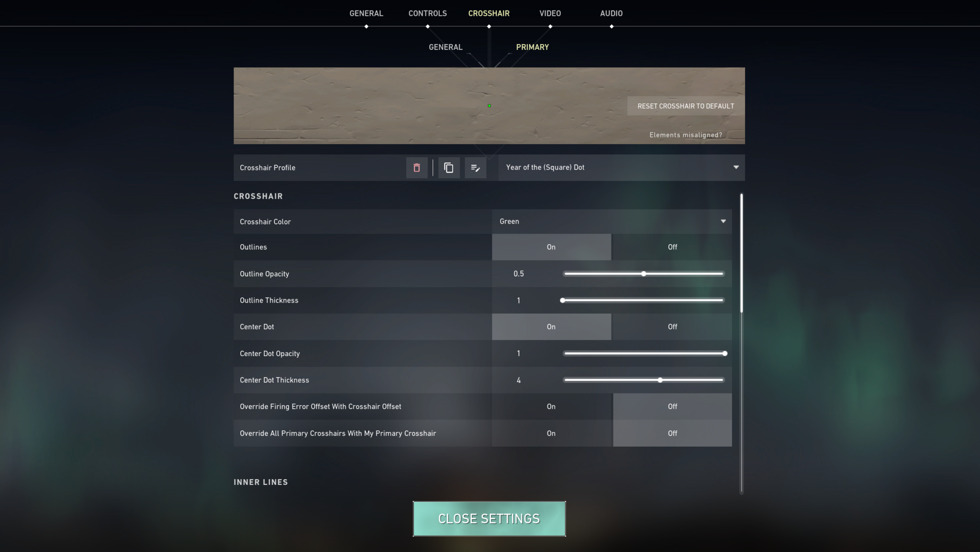Enable Override All Primary Crosshairs On
Image resolution: width=980 pixels, height=552 pixels.
tap(551, 433)
